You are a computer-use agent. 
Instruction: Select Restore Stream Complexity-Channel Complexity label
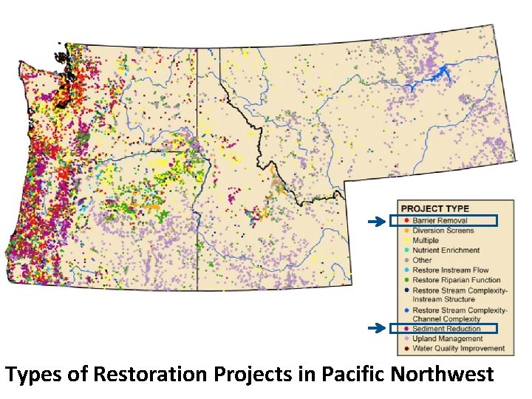460,315
